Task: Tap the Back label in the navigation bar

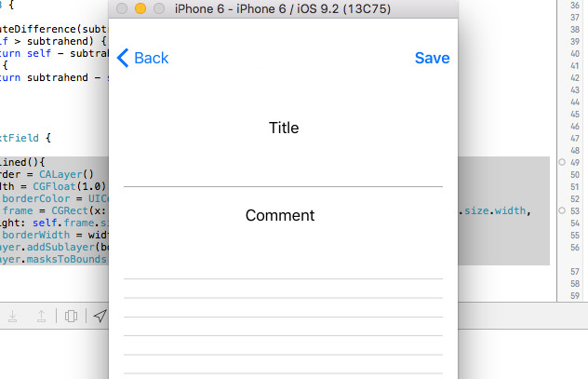Action: pos(151,58)
